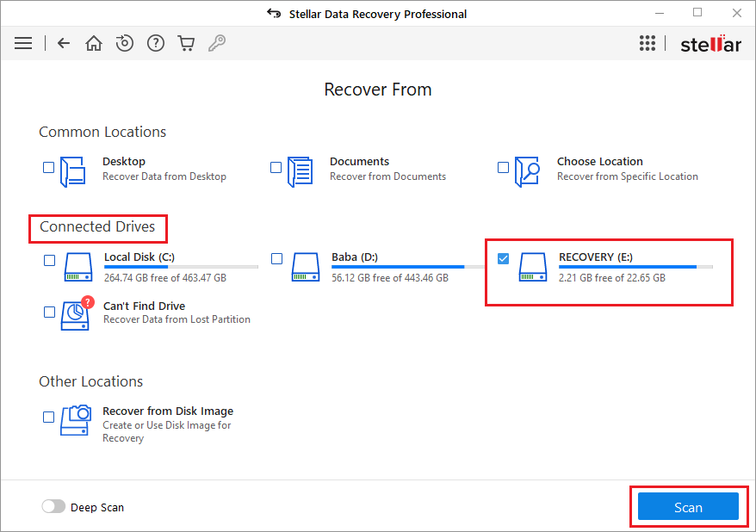This screenshot has width=756, height=532.
Task: Click the Choose Location label
Action: point(600,162)
